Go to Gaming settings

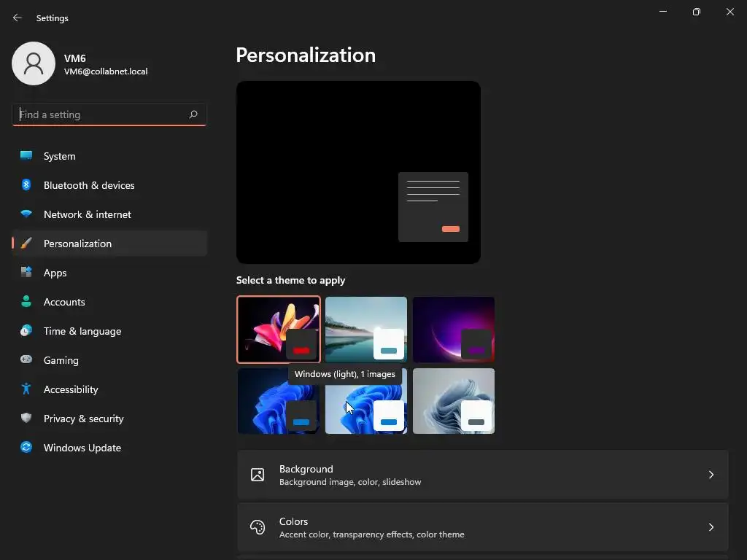pos(109,360)
